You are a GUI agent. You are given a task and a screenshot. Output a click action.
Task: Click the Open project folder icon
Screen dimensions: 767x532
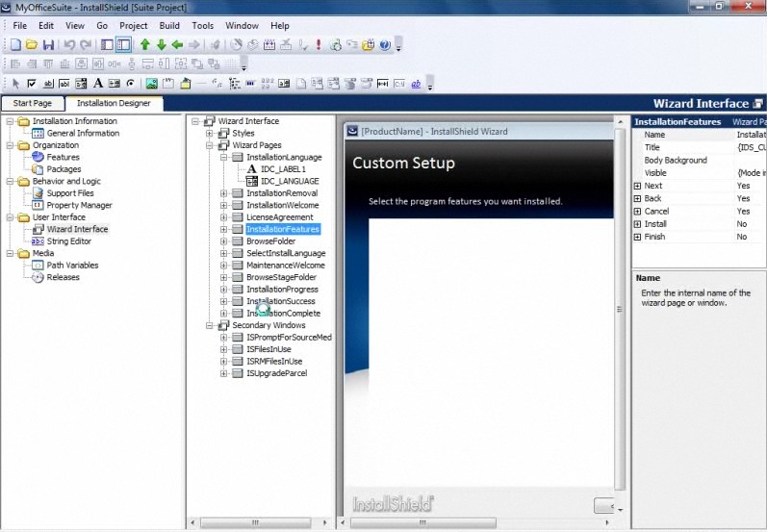coord(32,45)
